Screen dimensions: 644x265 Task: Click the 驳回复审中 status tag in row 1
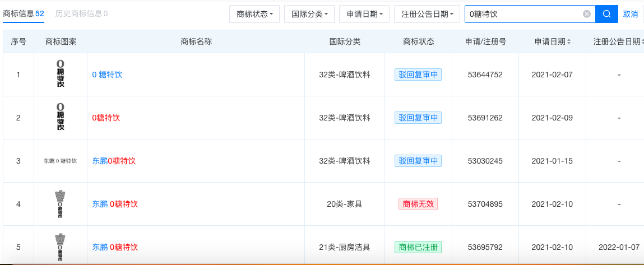[x=418, y=75]
